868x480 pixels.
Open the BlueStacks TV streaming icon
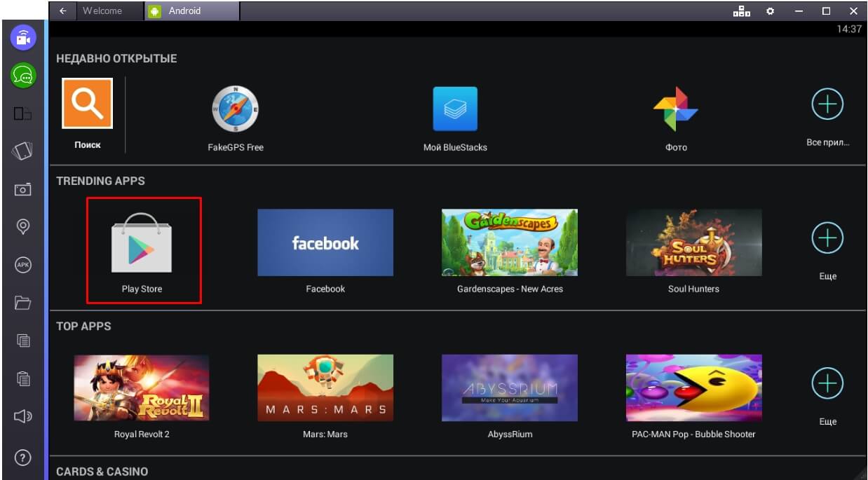tap(22, 38)
